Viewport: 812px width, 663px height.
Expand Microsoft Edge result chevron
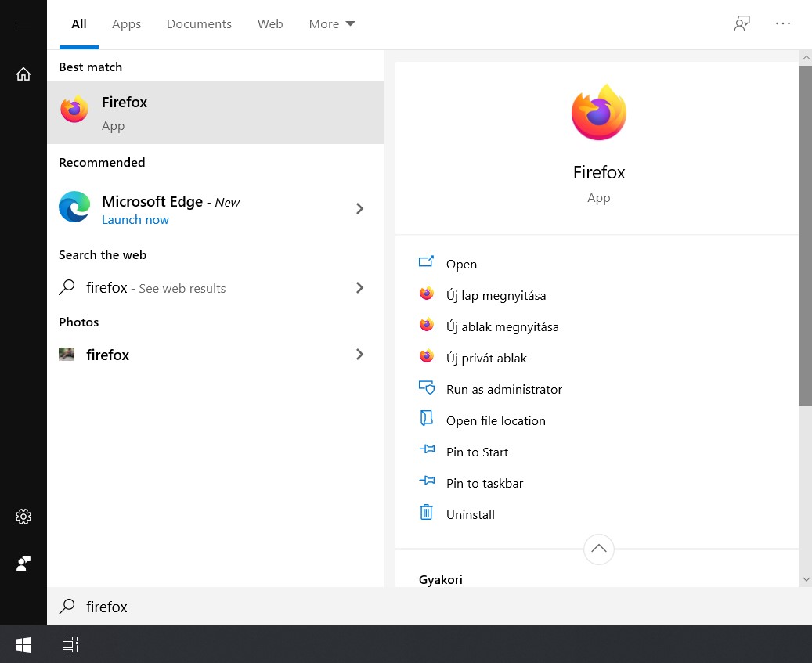pos(359,208)
